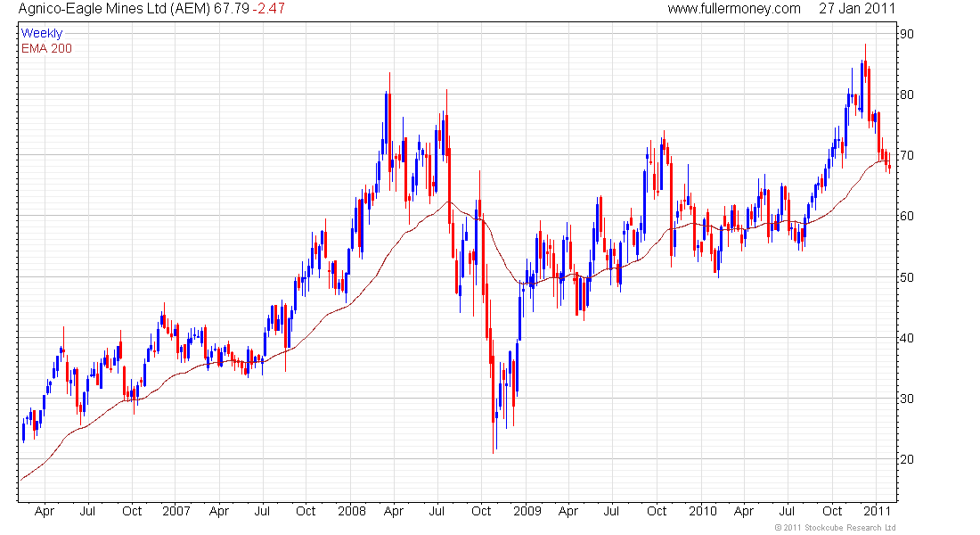Select the red EMA 200 legend label

tap(46, 48)
